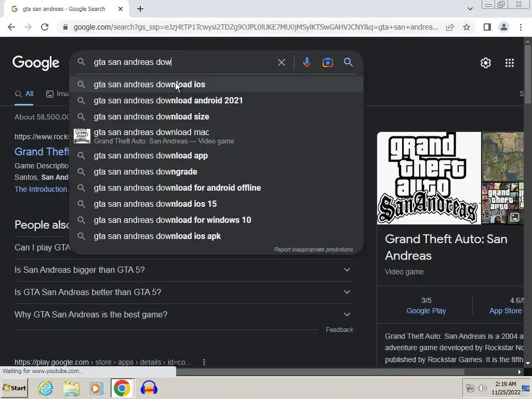Click 'The Introduction' sitelink
The width and height of the screenshot is (532, 399).
point(41,189)
